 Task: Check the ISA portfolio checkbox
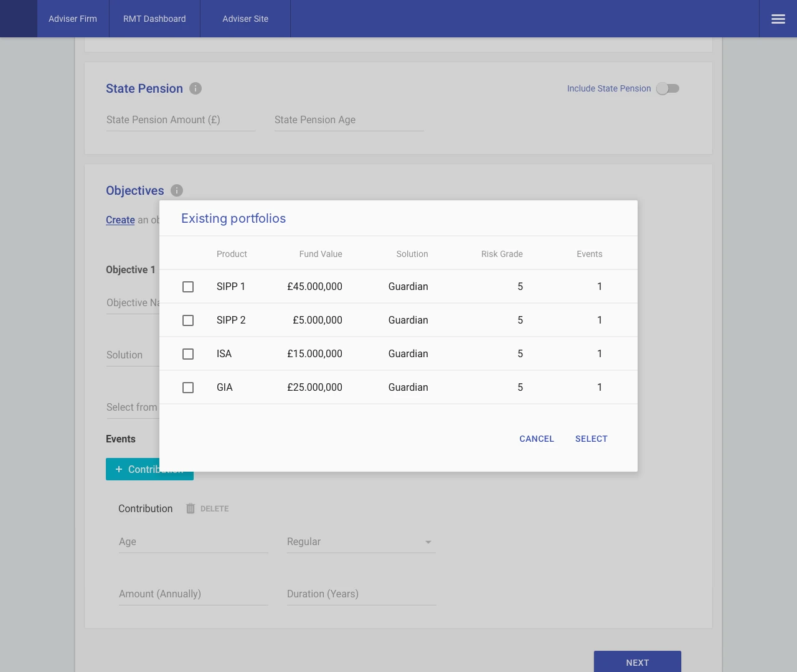pos(188,354)
